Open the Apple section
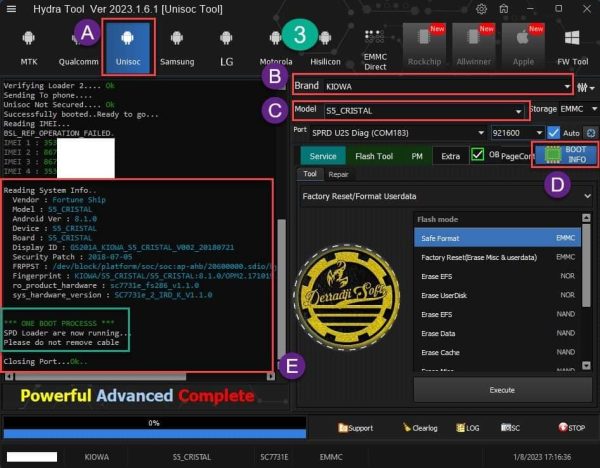This screenshot has height=468, width=600. coord(523,46)
